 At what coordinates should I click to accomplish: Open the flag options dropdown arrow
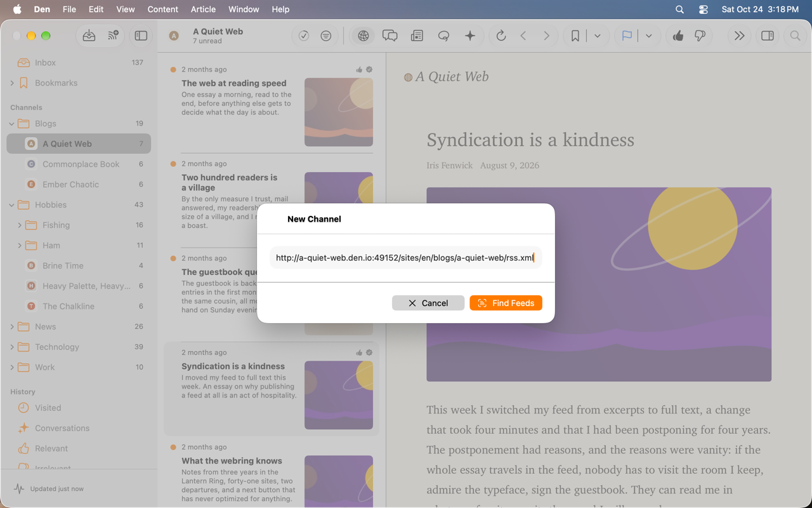[x=649, y=36]
